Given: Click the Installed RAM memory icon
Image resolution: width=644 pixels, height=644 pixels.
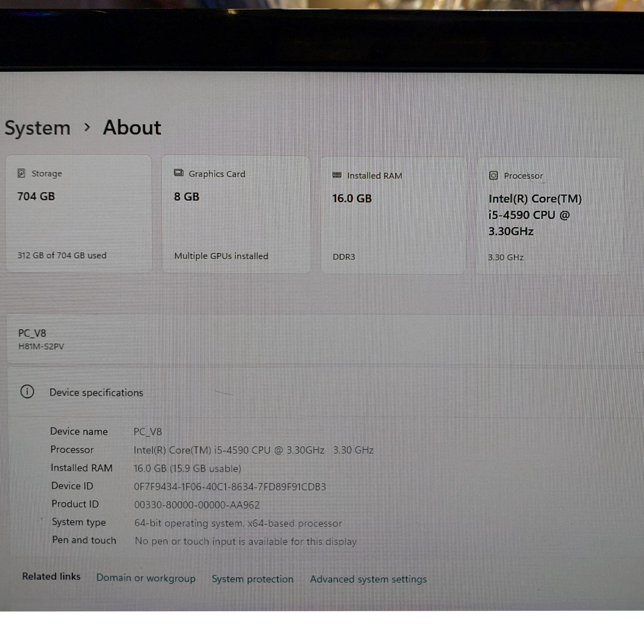Looking at the screenshot, I should (x=337, y=175).
